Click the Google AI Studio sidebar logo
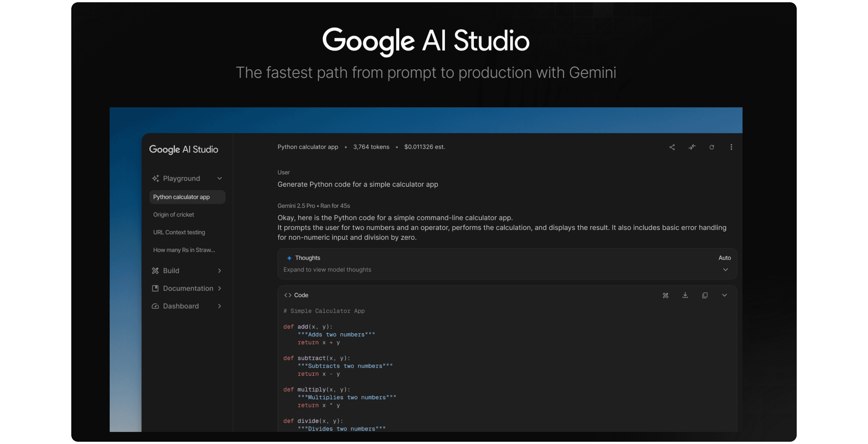Image resolution: width=868 pixels, height=444 pixels. point(184,149)
